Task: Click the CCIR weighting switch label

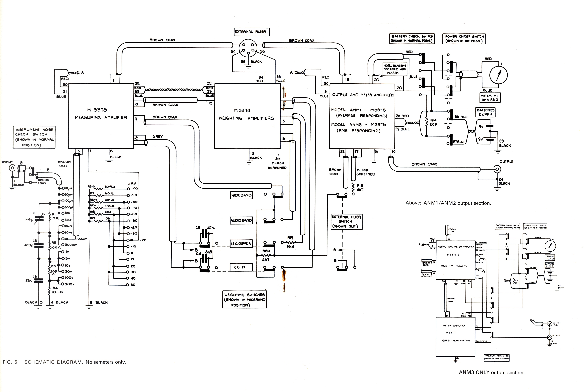Action: [x=241, y=267]
